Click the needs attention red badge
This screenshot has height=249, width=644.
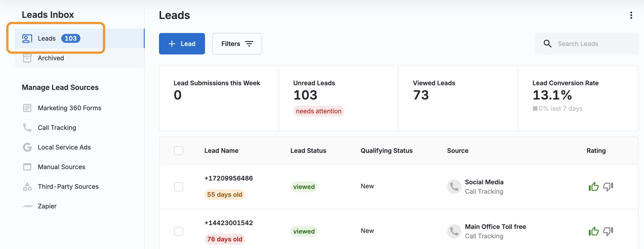(x=318, y=111)
